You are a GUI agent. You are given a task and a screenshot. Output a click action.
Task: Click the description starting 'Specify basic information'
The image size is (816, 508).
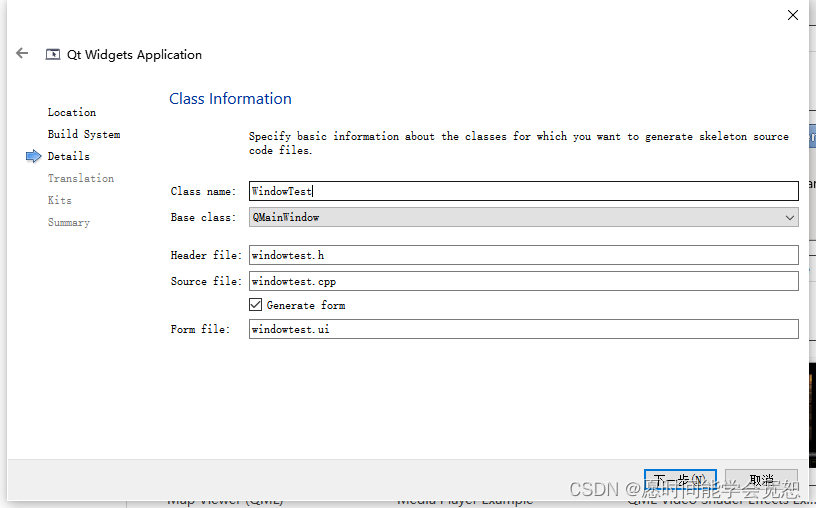coord(519,143)
